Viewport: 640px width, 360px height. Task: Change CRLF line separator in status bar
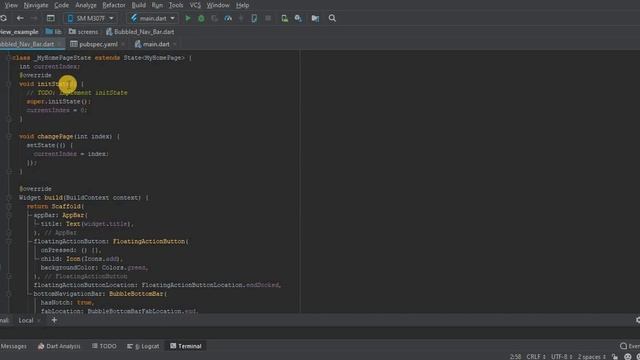[536, 357]
